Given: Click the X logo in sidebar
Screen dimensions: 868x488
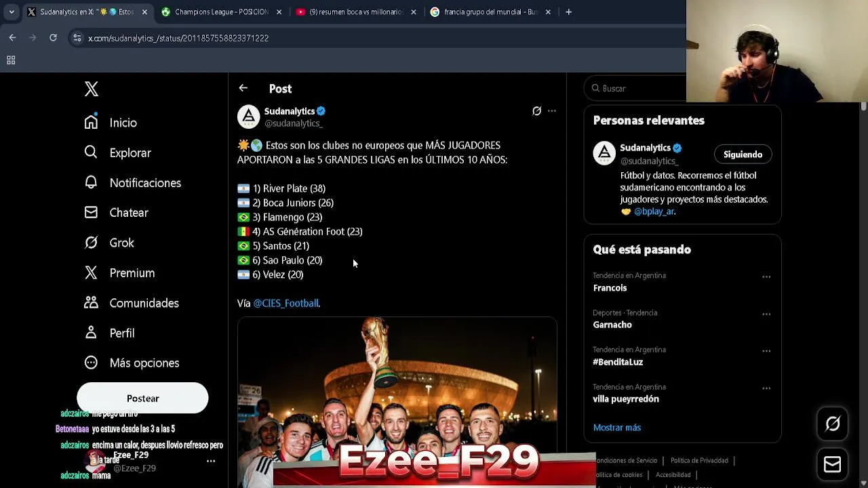Looking at the screenshot, I should click(x=92, y=89).
